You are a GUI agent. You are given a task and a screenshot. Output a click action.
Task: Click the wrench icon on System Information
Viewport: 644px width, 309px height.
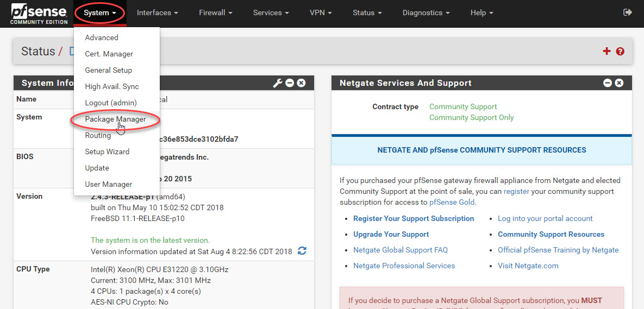(278, 83)
